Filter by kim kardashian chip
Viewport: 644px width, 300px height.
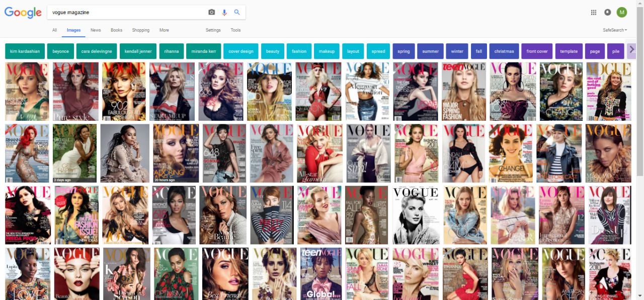pos(25,51)
